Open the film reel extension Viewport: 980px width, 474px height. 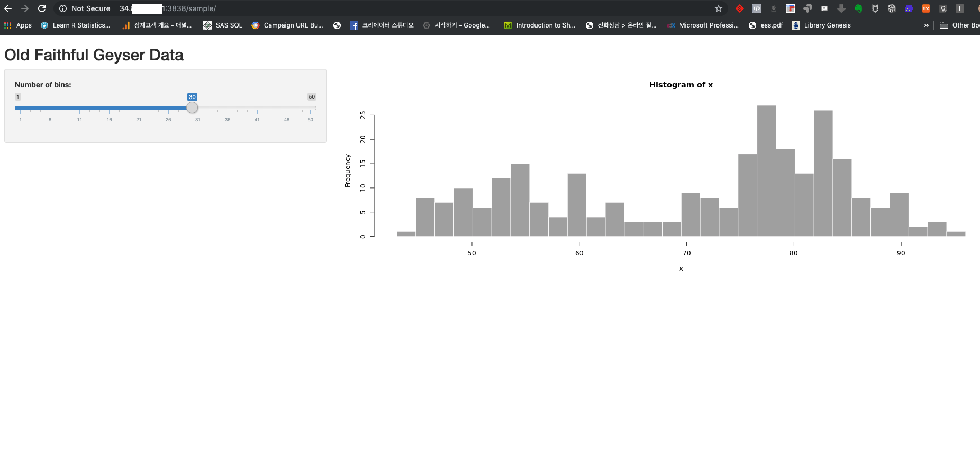click(x=892, y=8)
